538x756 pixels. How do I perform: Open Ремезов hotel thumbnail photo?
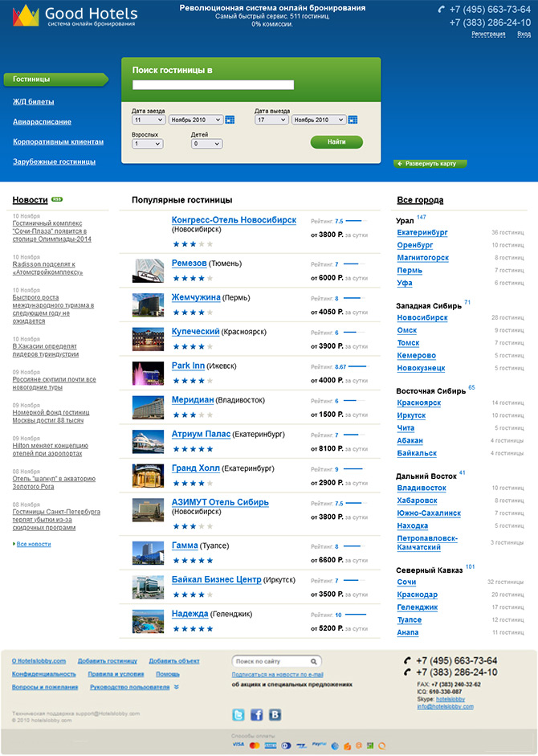148,271
